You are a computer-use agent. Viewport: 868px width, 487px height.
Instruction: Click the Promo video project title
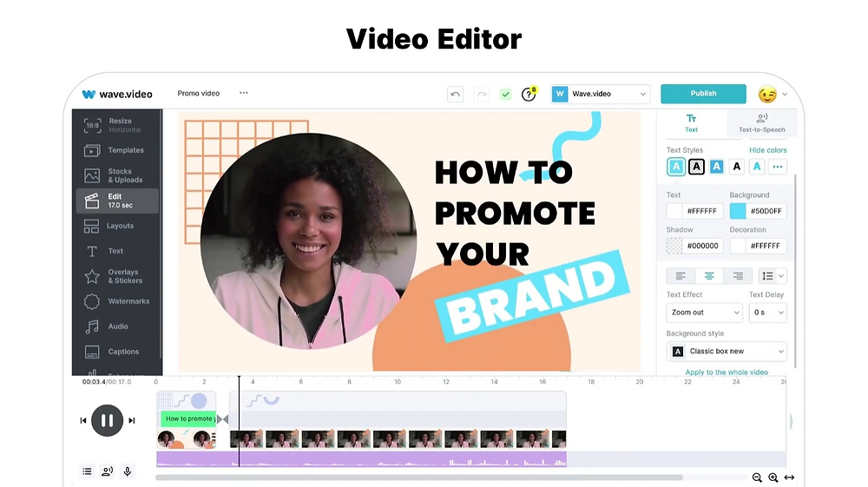click(198, 94)
